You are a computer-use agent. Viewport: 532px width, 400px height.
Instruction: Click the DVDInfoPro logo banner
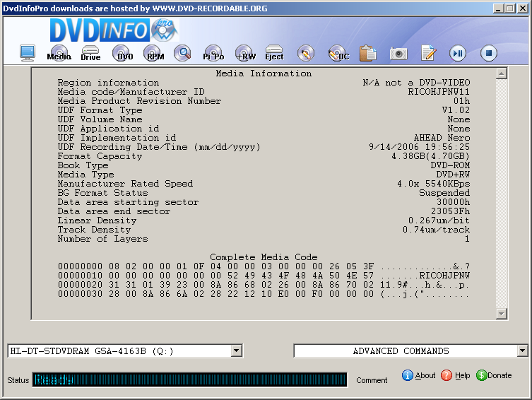[114, 30]
